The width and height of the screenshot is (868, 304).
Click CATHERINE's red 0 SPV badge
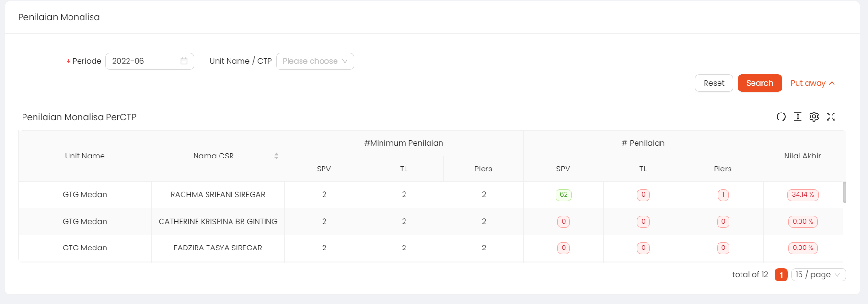pos(563,221)
